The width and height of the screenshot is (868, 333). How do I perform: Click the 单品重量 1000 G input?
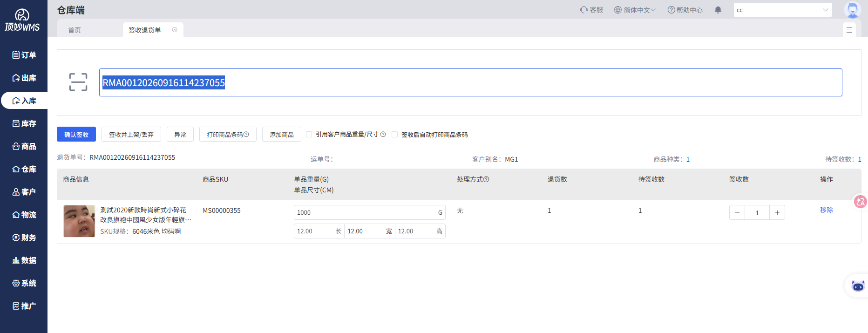(x=370, y=212)
